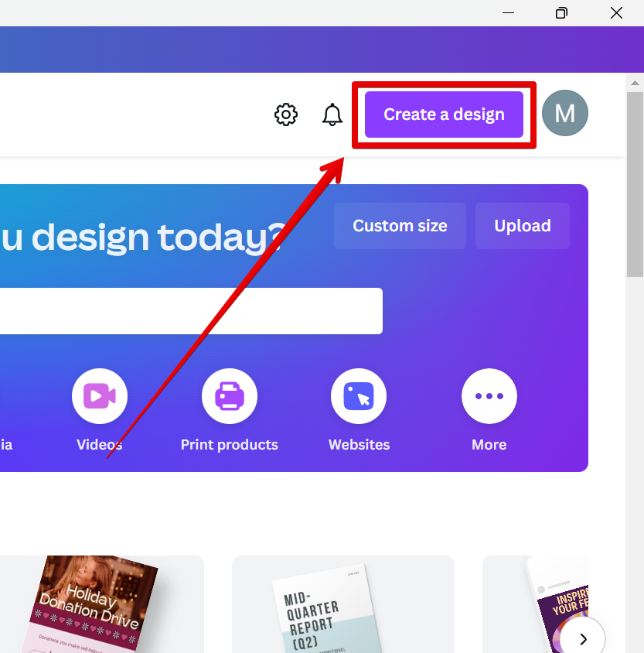Open settings via the gear icon
Viewport: 644px width, 653px height.
coord(286,114)
